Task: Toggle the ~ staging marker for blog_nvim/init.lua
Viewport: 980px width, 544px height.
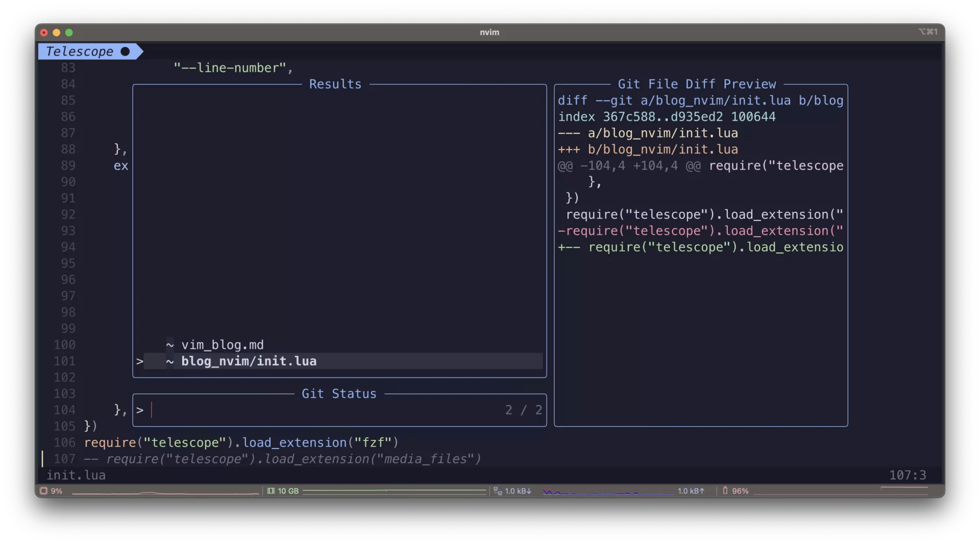Action: click(x=170, y=361)
